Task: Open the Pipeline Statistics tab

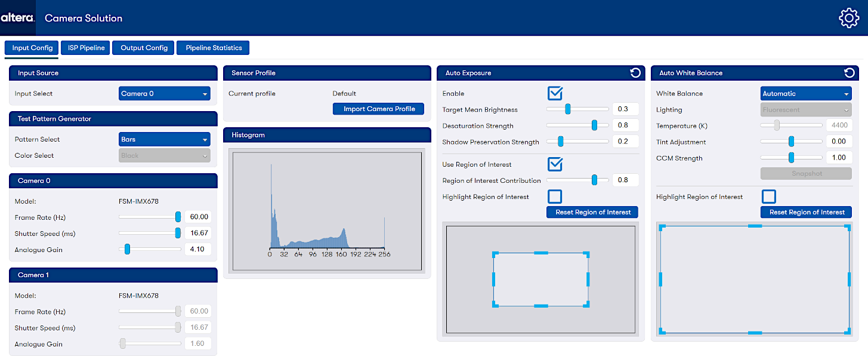Action: [214, 48]
